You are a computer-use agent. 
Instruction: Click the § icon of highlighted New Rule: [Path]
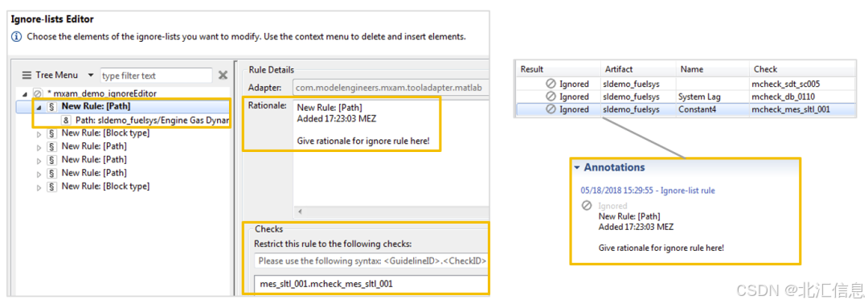[x=52, y=106]
